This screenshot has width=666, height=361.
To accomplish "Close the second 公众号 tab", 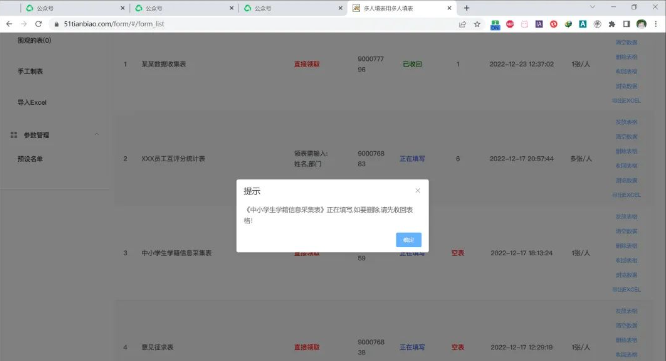I will 231,8.
